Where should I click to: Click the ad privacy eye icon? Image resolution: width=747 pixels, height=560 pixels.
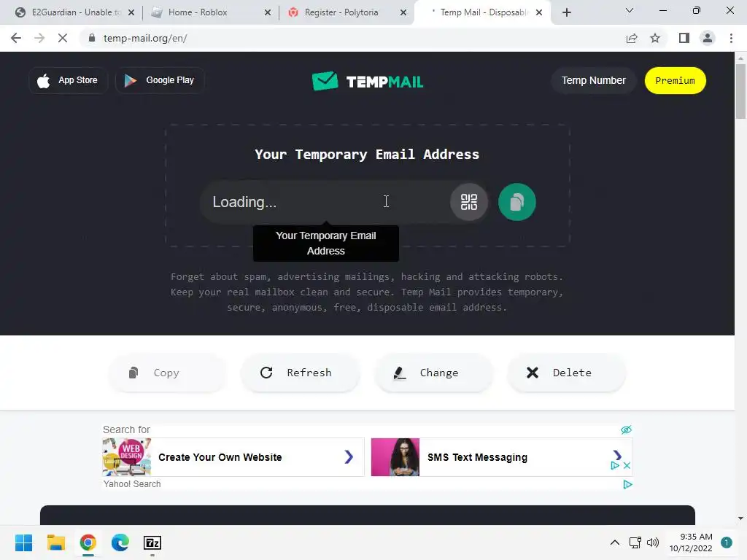(626, 429)
